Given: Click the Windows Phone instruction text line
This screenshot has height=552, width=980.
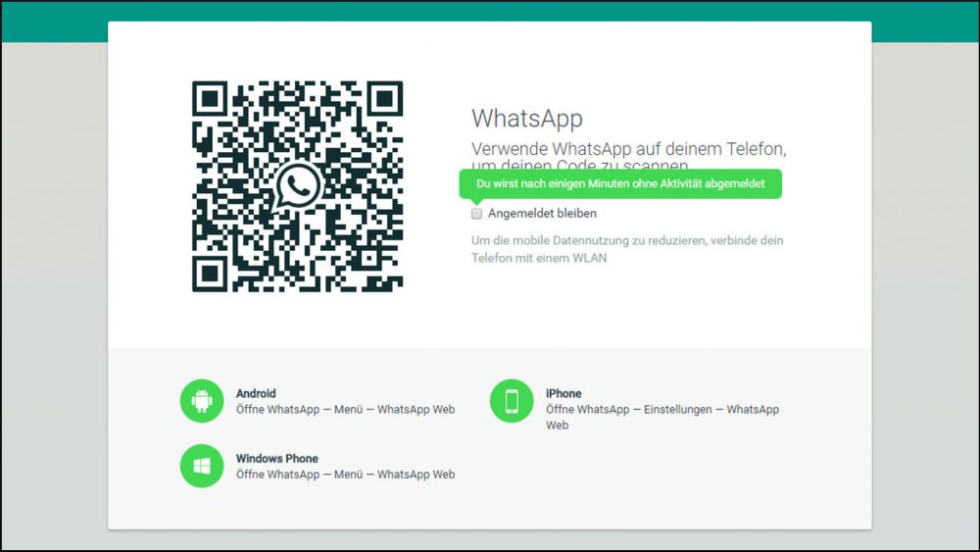Looking at the screenshot, I should (345, 475).
